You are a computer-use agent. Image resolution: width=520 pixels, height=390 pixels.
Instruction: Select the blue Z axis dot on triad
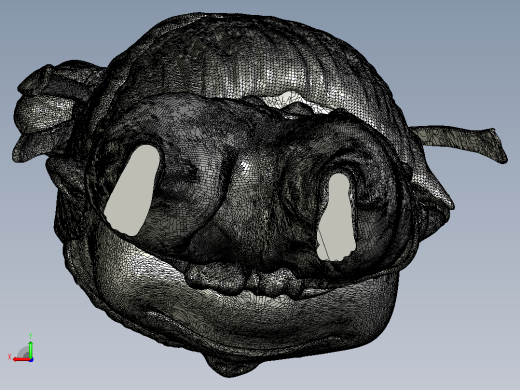tap(31, 360)
